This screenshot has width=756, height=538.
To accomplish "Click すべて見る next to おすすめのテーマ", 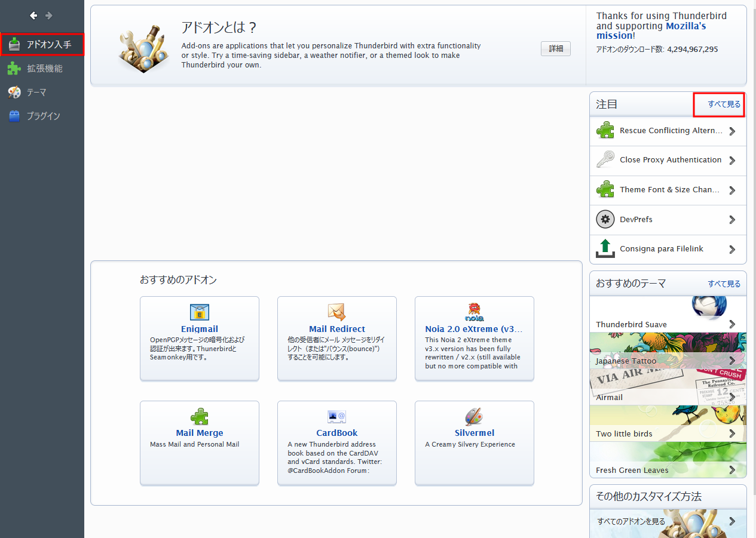I will click(724, 284).
